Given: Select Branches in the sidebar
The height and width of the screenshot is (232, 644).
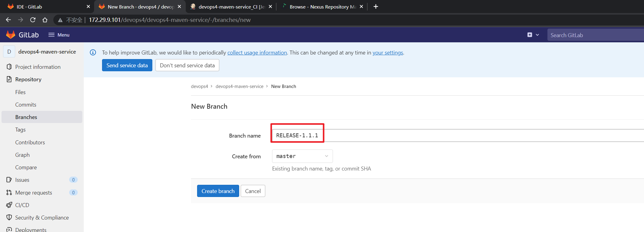Looking at the screenshot, I should [42, 117].
